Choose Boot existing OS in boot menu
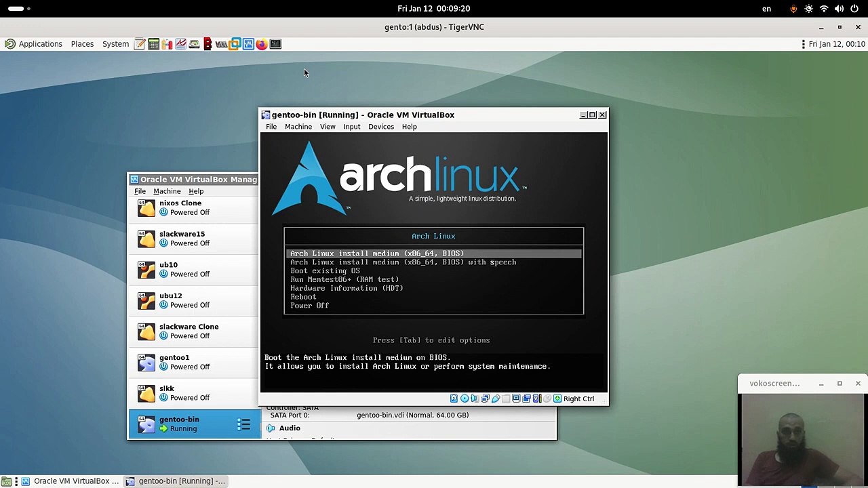Viewport: 868px width, 488px height. [325, 271]
